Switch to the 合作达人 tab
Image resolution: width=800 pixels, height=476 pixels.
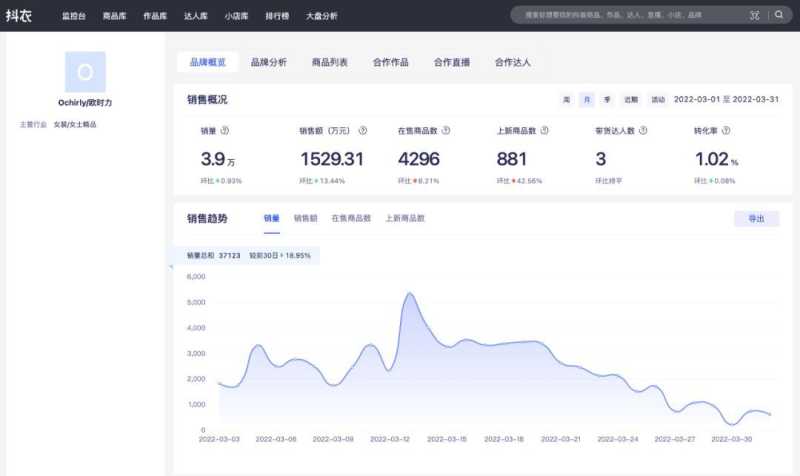[x=513, y=62]
